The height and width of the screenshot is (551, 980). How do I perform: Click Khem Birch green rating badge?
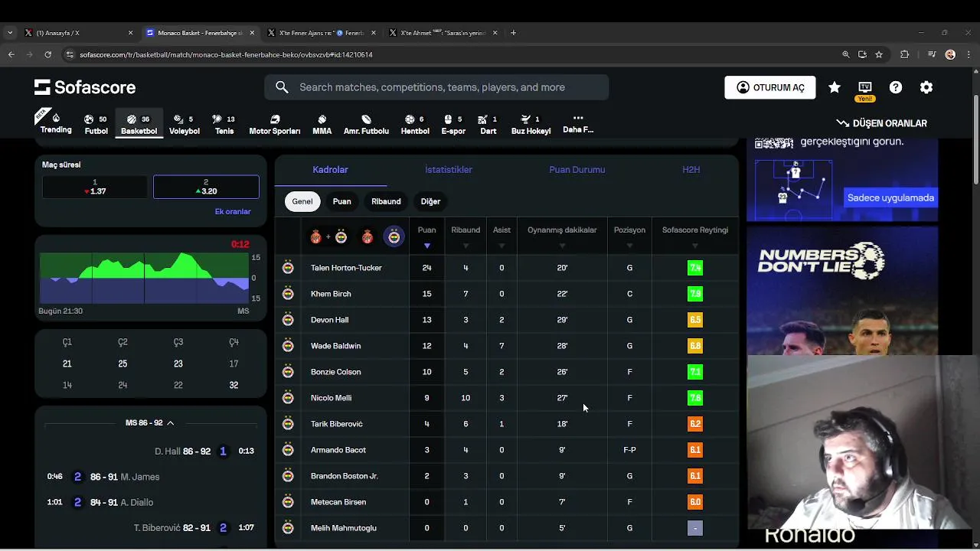click(x=695, y=294)
